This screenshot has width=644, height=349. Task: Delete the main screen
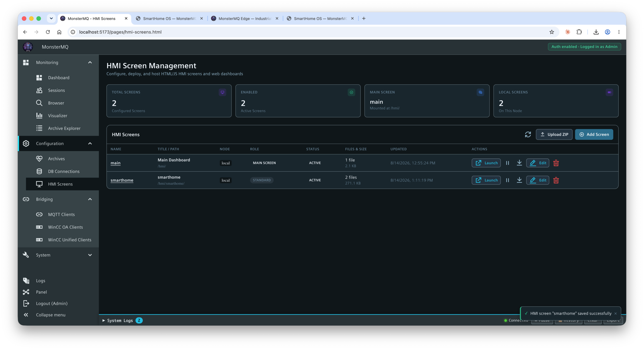[556, 163]
